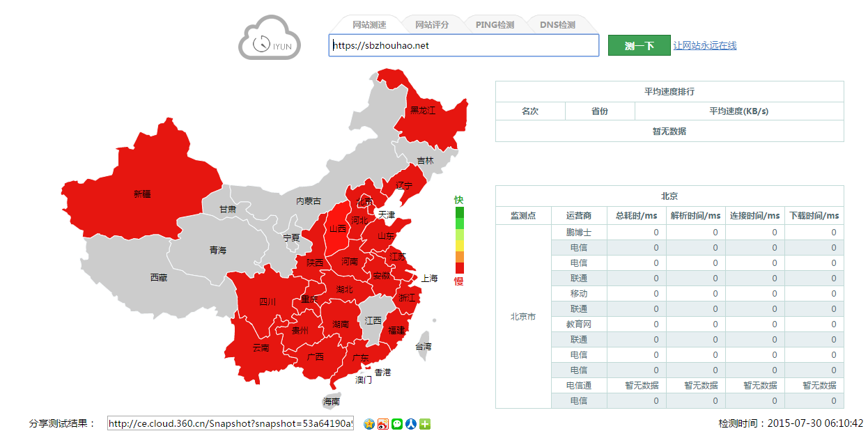Screen dimensions: 868x431
Task: Click the IYUN cloud logo
Action: (270, 38)
